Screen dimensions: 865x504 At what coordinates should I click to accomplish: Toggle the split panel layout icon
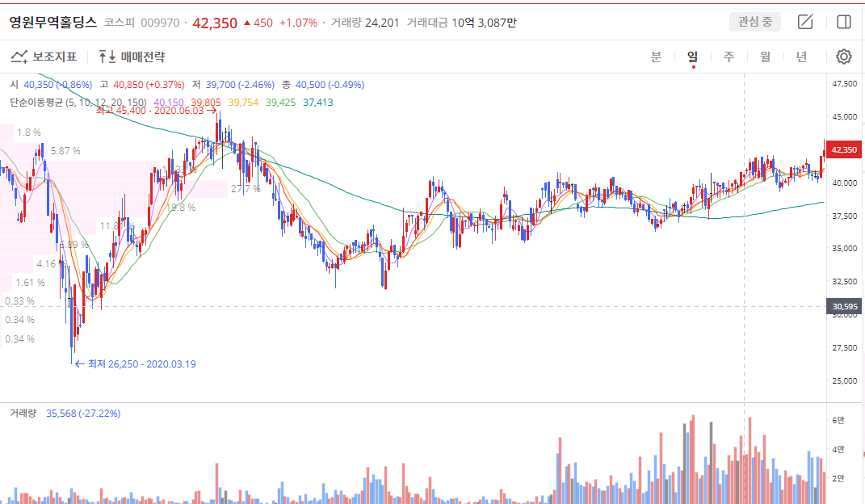click(x=844, y=22)
